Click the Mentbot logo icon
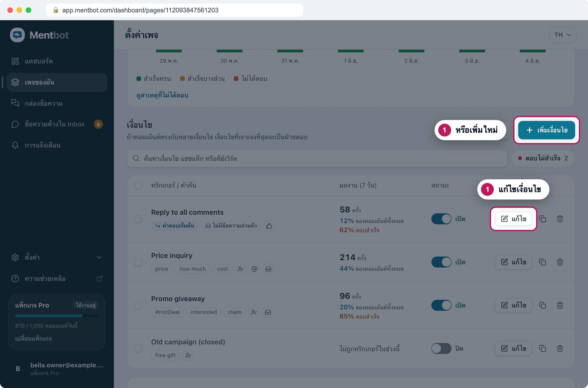Viewport: 588px width, 388px height. pos(17,35)
